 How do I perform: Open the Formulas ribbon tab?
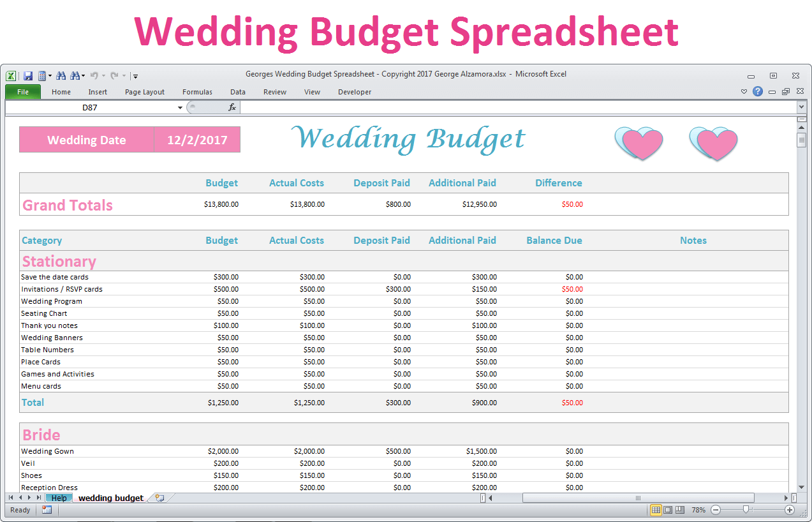coord(197,92)
